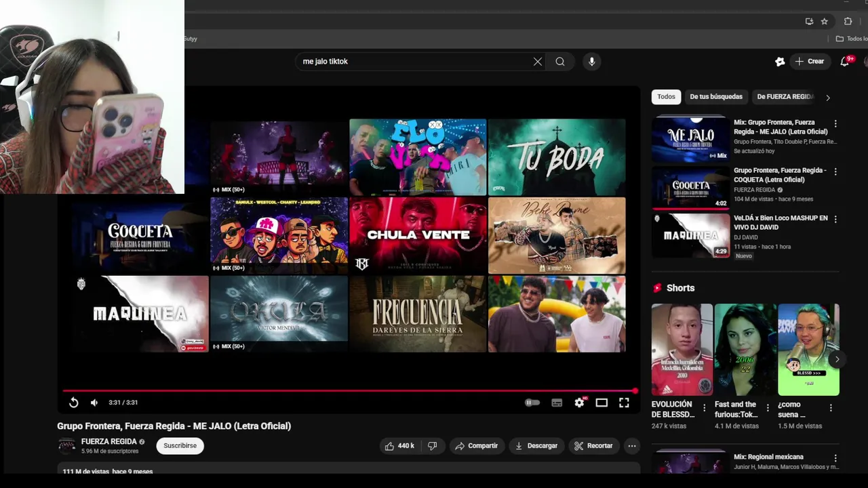
Task: Click the Recortar clip button
Action: (593, 446)
